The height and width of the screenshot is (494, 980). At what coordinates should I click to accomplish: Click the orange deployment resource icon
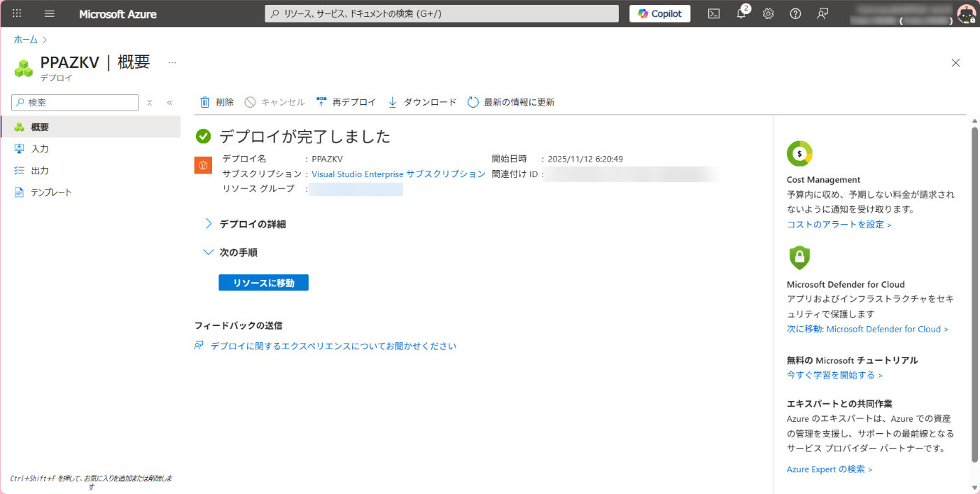[x=203, y=165]
